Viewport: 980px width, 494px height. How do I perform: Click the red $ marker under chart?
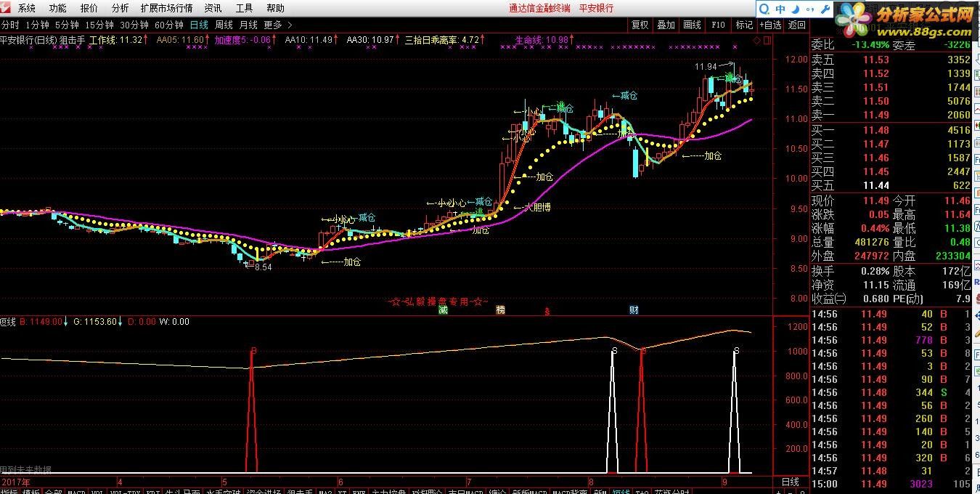click(x=547, y=310)
